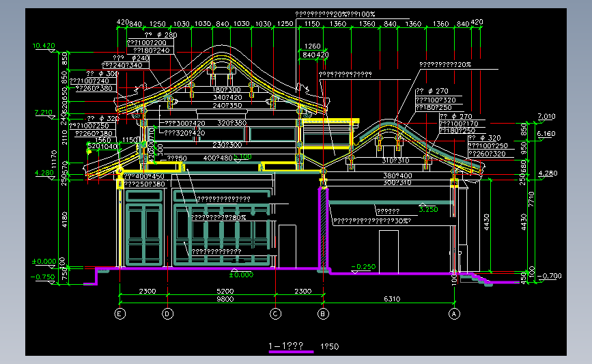Image resolution: width=592 pixels, height=364 pixels.
Task: Select the green 3.250 ceiling elevation
Action: tap(429, 209)
